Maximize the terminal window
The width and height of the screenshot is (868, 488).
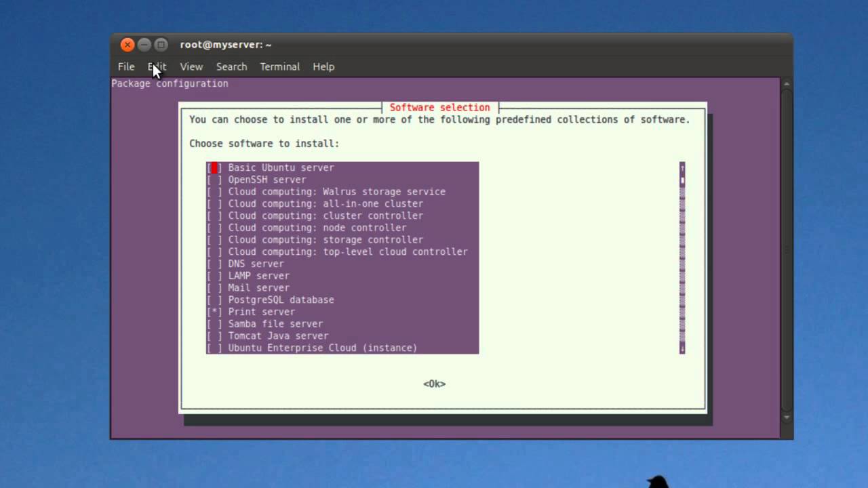(x=161, y=45)
